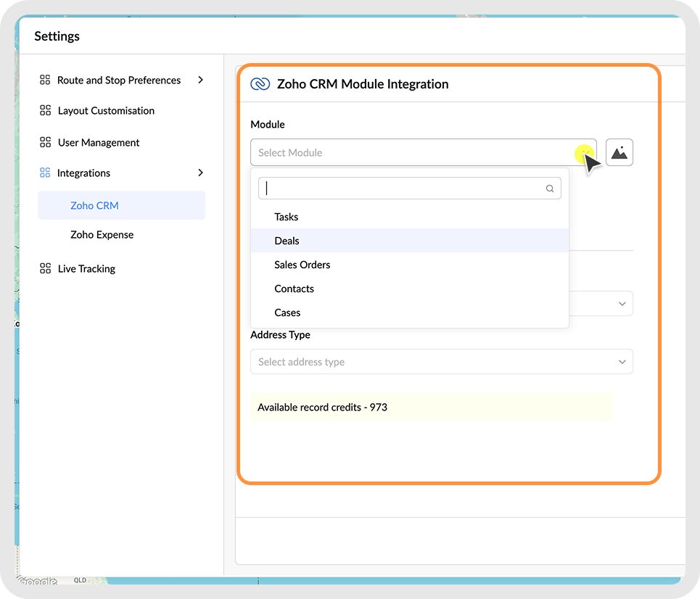Image resolution: width=700 pixels, height=599 pixels.
Task: Click the Live Tracking grid icon
Action: pyautogui.click(x=45, y=269)
